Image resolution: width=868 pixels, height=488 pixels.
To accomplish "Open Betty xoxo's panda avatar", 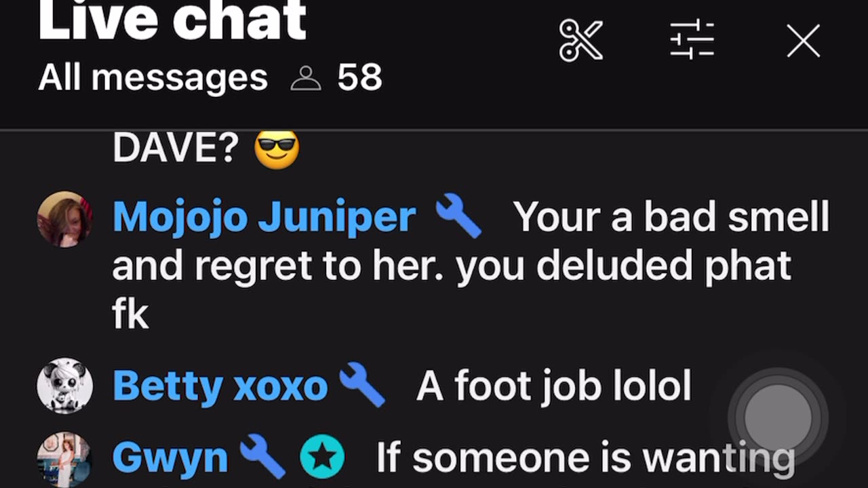I will (x=64, y=385).
